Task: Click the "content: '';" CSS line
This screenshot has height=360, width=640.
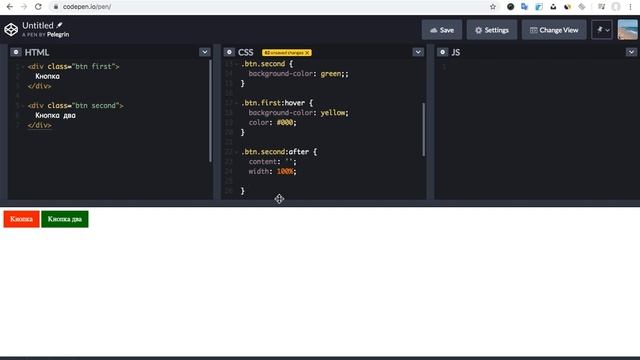Action: click(273, 162)
